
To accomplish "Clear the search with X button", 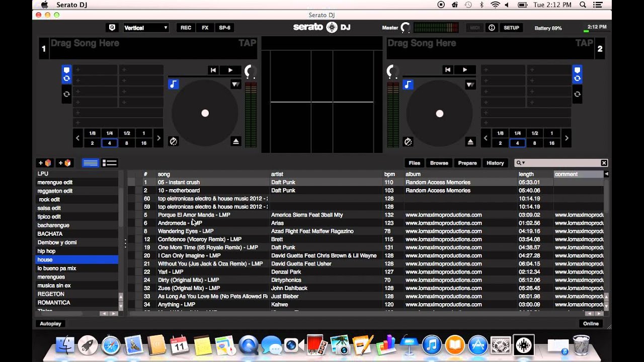I will [x=604, y=163].
